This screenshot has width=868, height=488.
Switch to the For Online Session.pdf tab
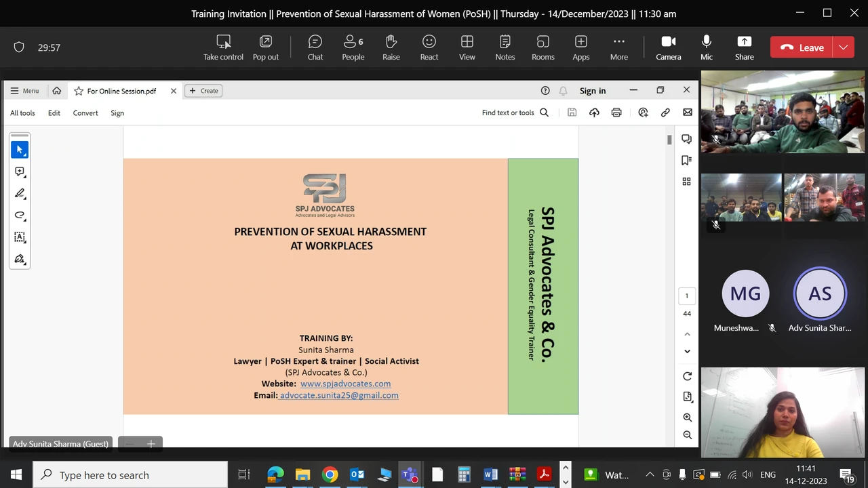pos(121,90)
